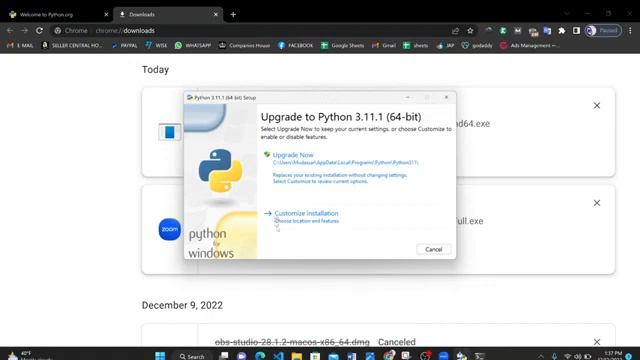Share this page from the address bar
640x360 pixels.
tap(456, 31)
